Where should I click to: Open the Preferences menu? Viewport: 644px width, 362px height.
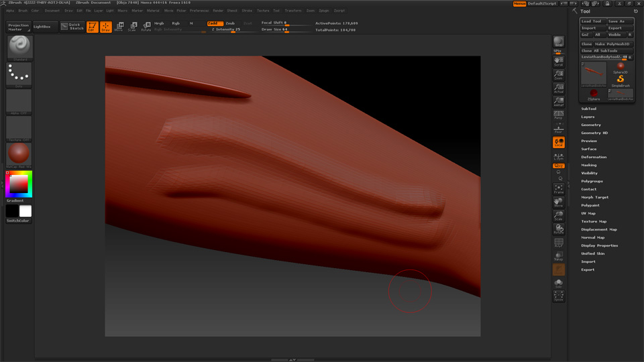click(199, 11)
